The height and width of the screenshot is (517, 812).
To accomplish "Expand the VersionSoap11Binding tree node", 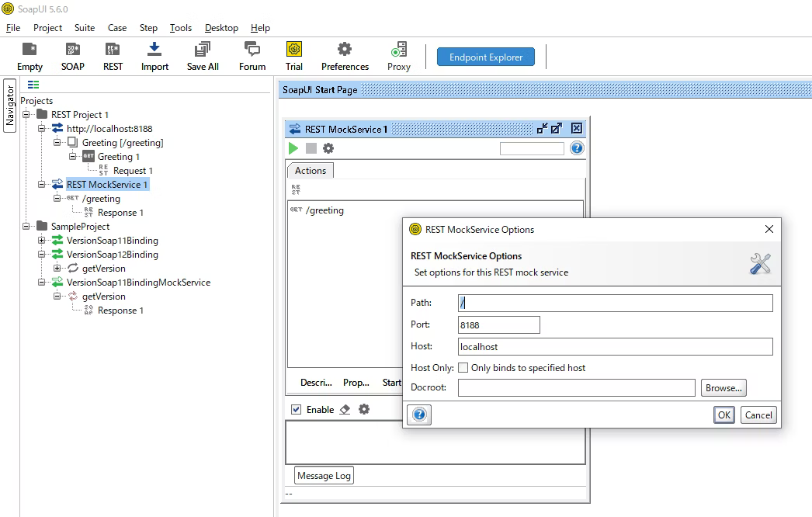I will click(x=42, y=241).
